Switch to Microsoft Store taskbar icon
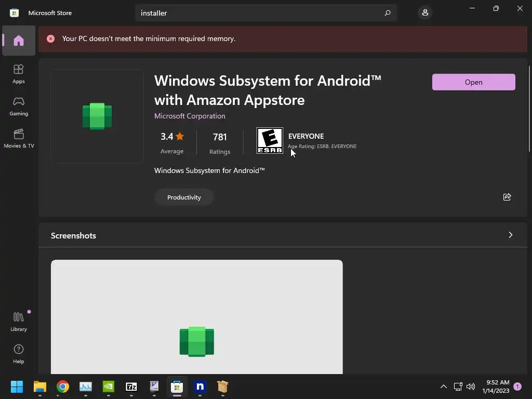532x399 pixels. pyautogui.click(x=177, y=387)
